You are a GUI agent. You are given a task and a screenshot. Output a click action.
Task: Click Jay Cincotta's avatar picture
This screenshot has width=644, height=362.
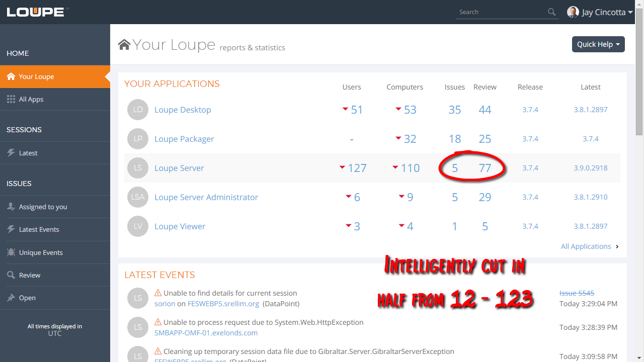573,12
